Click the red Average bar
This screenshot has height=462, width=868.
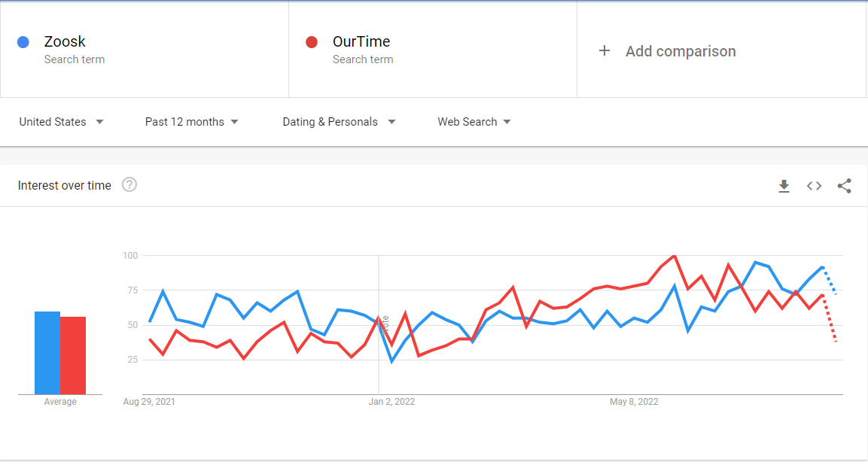[x=73, y=355]
